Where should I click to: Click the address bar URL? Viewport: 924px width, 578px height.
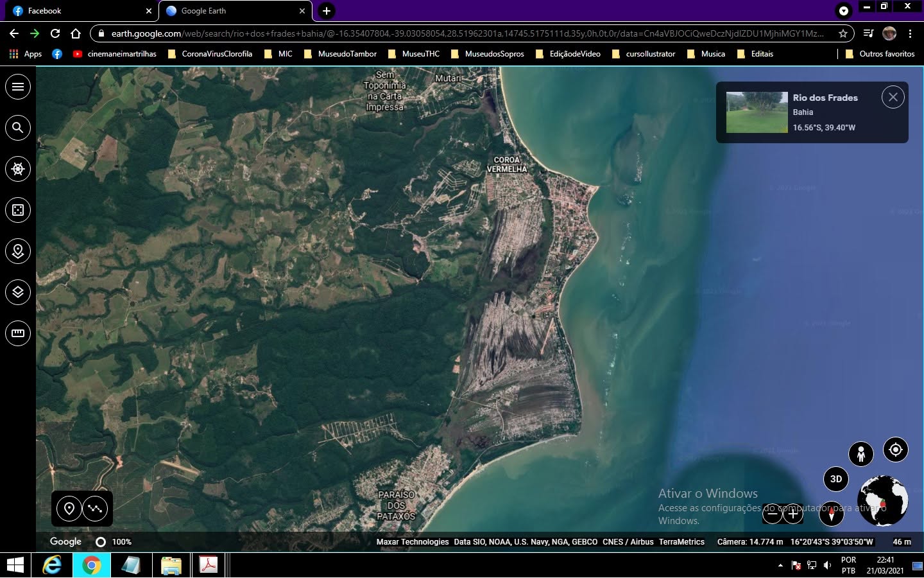[467, 33]
